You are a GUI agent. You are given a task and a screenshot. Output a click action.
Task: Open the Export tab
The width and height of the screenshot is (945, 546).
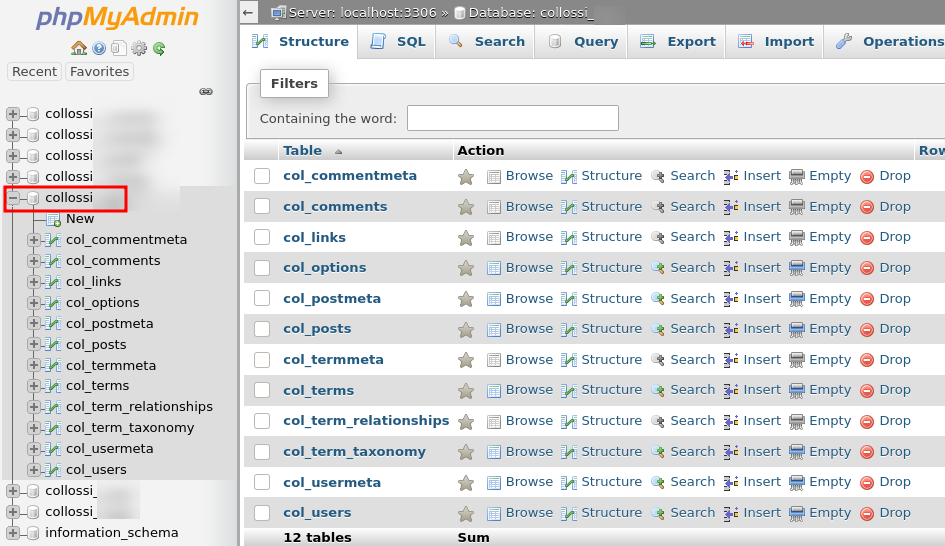[678, 42]
